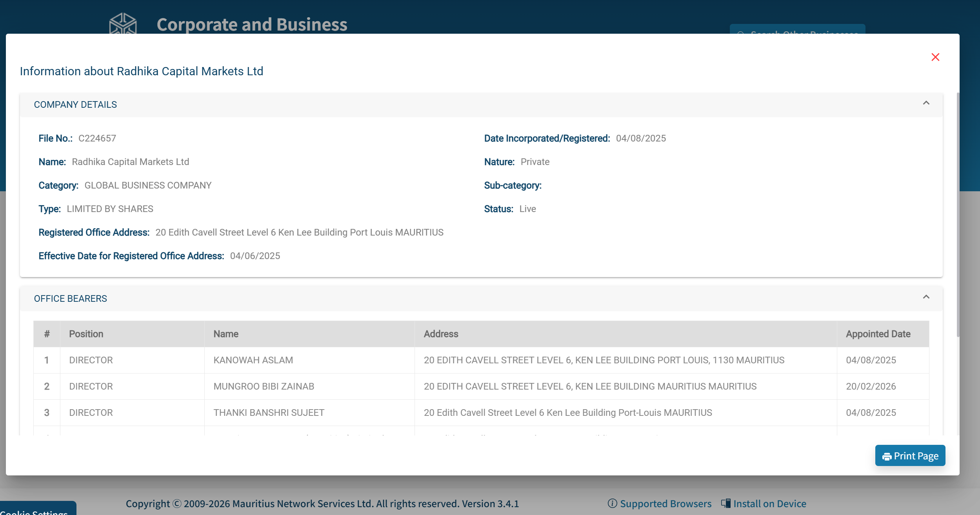980x515 pixels.
Task: Click the Supported Browsers info icon
Action: click(612, 503)
